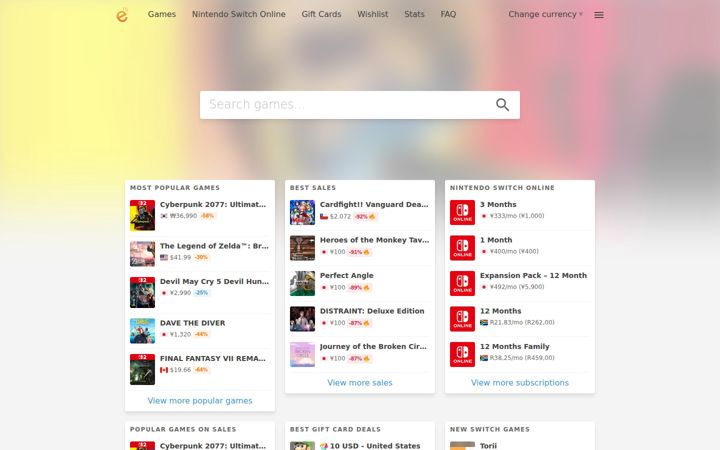The width and height of the screenshot is (720, 450).
Task: Expand the Change currency dropdown
Action: [x=545, y=14]
